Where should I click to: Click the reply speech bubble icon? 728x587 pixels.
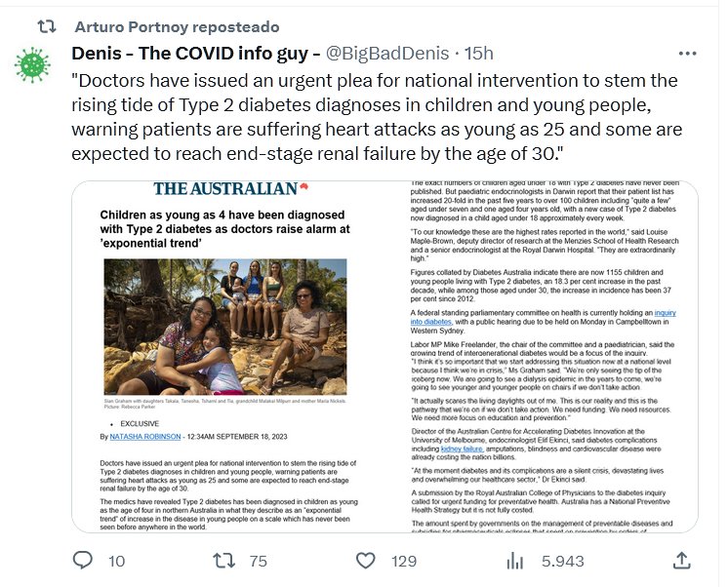point(84,561)
